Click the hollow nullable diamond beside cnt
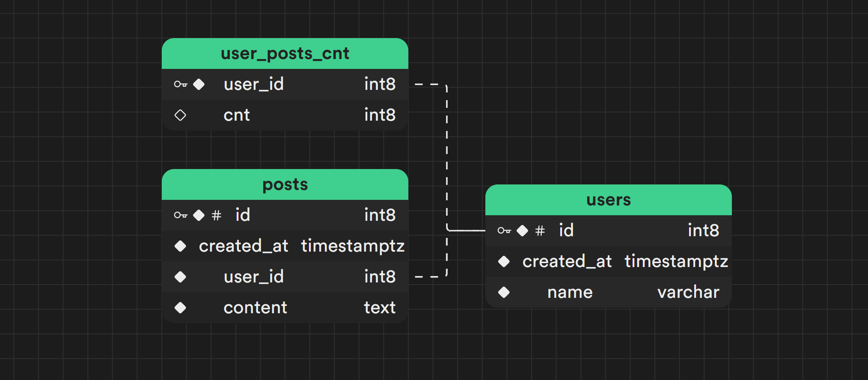 [180, 115]
